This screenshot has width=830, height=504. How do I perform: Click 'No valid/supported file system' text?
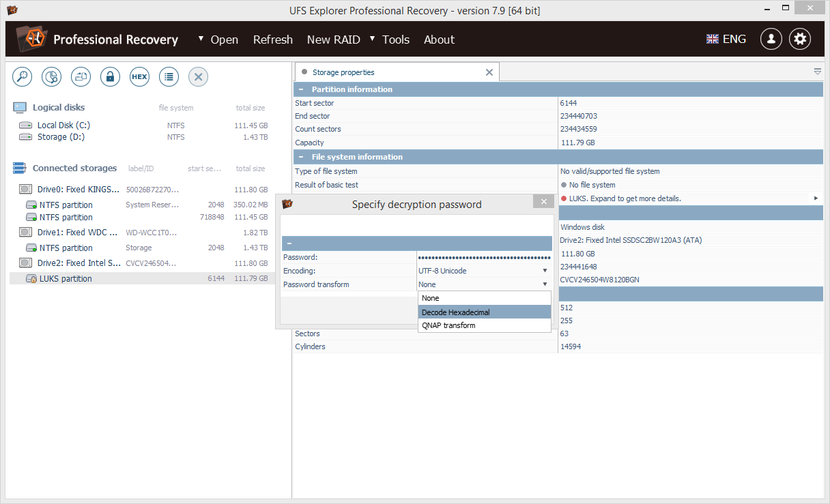[x=610, y=171]
